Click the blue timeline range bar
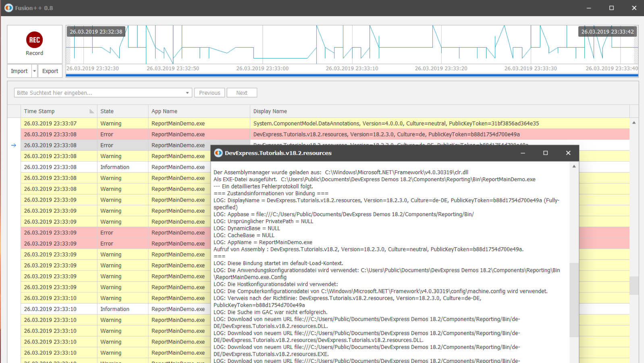The width and height of the screenshot is (644, 363). [x=351, y=75]
